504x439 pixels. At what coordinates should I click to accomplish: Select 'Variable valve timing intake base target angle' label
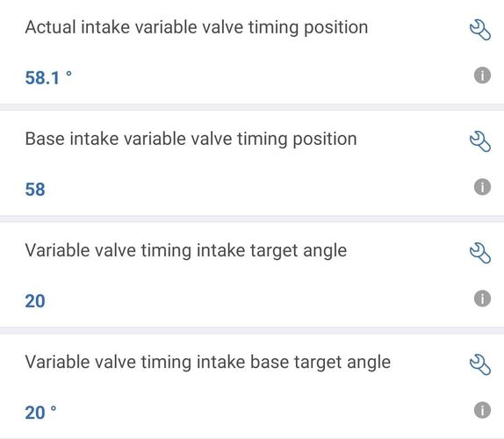tap(207, 363)
